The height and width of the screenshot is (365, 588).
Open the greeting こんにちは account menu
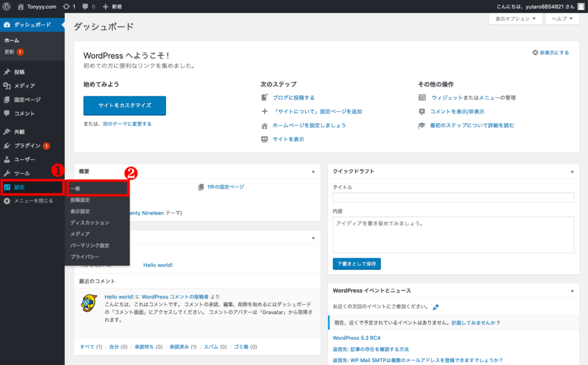coord(535,7)
